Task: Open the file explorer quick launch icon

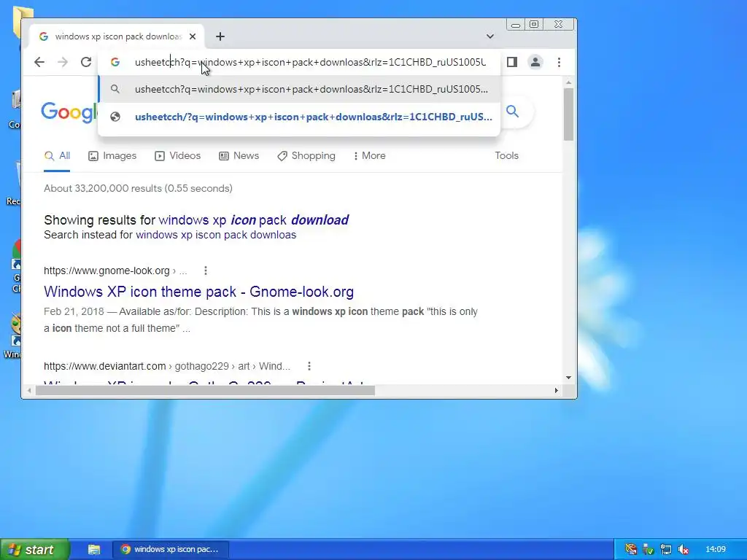Action: point(94,550)
